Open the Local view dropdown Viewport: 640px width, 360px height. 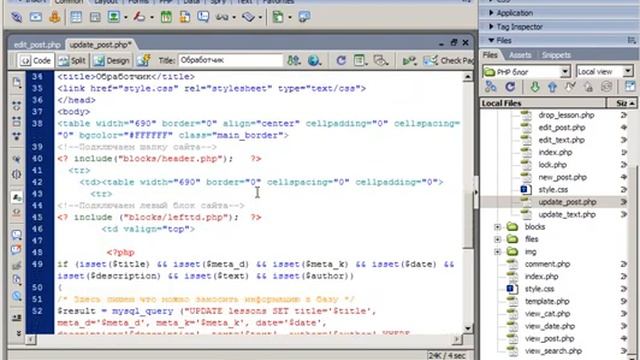[628, 72]
